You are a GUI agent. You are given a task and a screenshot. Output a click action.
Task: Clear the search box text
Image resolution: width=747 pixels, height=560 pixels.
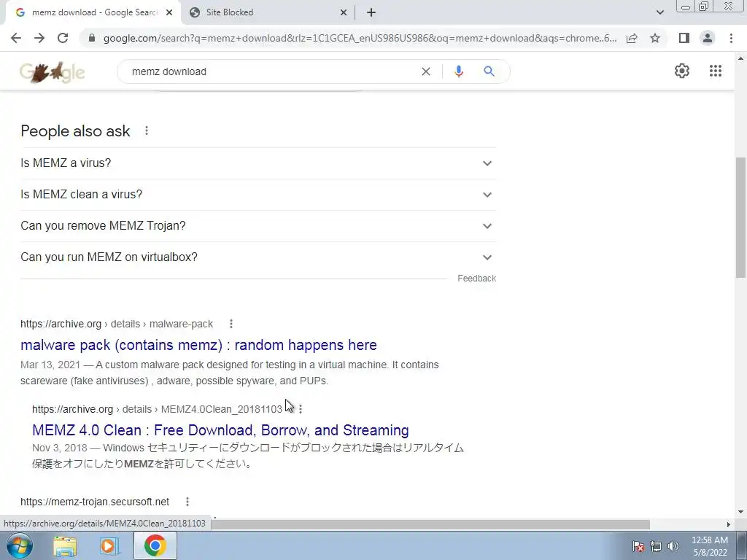pos(426,71)
